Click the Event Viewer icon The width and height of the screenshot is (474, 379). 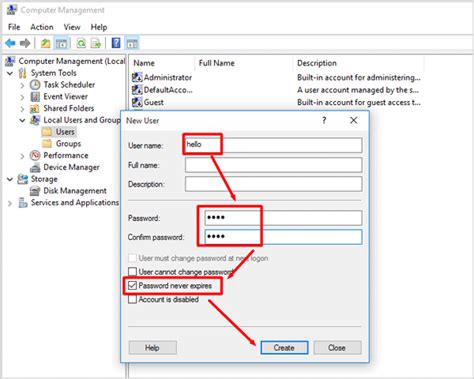point(35,97)
